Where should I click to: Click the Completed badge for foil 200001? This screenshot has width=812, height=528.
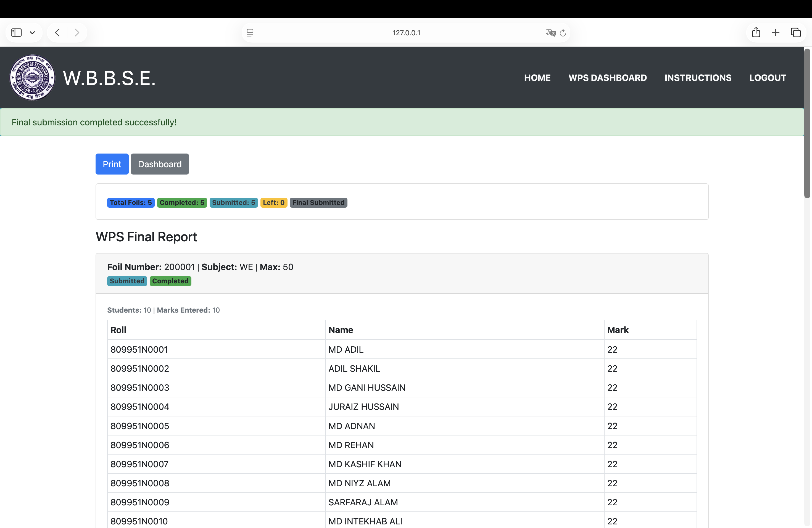coord(170,281)
